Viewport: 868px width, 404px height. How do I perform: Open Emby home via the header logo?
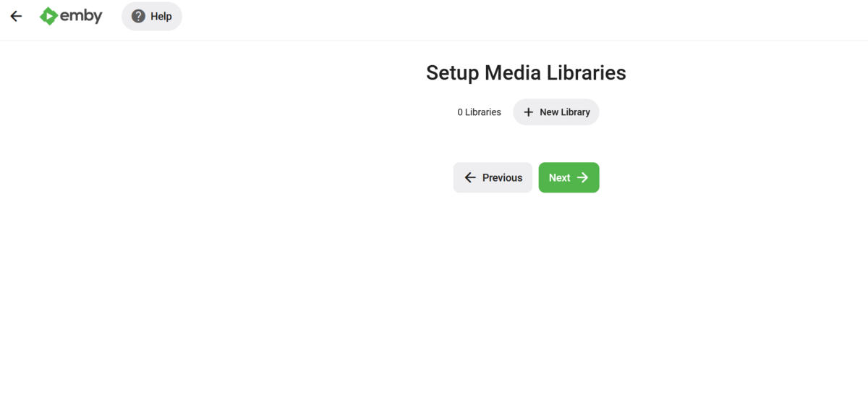coord(71,16)
